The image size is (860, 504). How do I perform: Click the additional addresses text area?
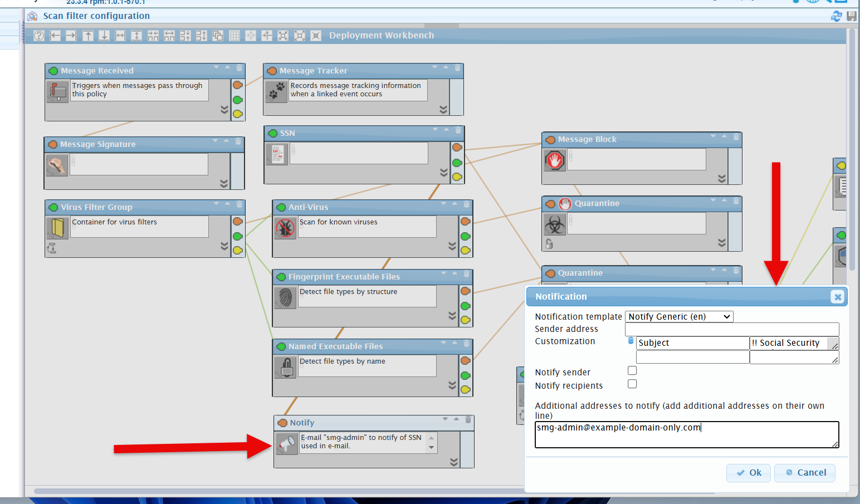tap(687, 434)
